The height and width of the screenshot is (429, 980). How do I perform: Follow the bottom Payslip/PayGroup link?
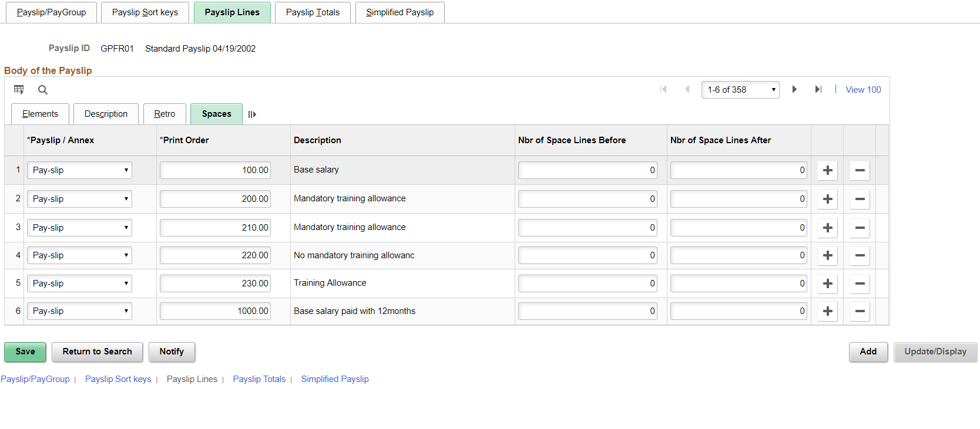[35, 379]
